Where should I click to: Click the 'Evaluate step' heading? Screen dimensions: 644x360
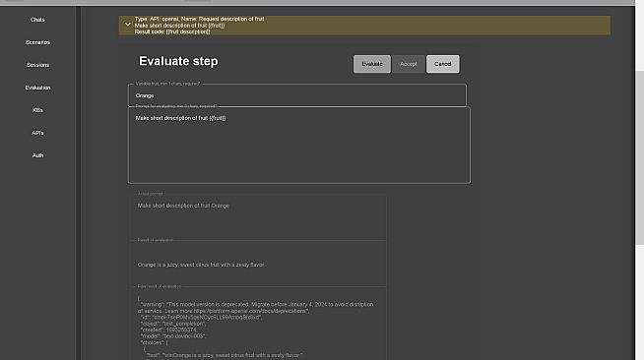point(178,61)
